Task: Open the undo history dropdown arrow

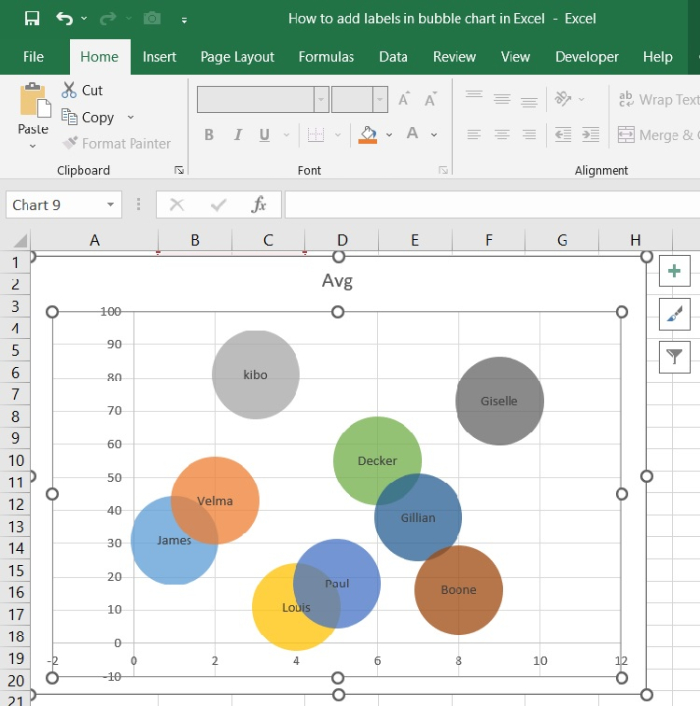Action: tap(84, 18)
